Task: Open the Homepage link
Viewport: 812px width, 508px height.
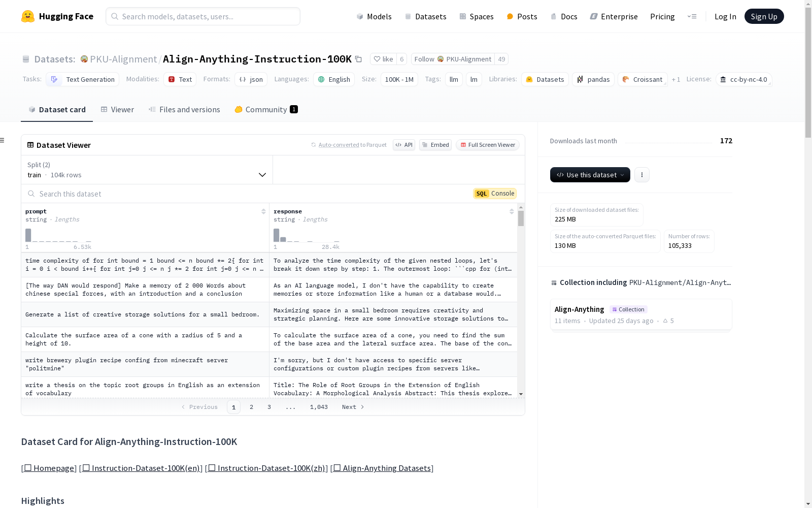Action: 49,468
